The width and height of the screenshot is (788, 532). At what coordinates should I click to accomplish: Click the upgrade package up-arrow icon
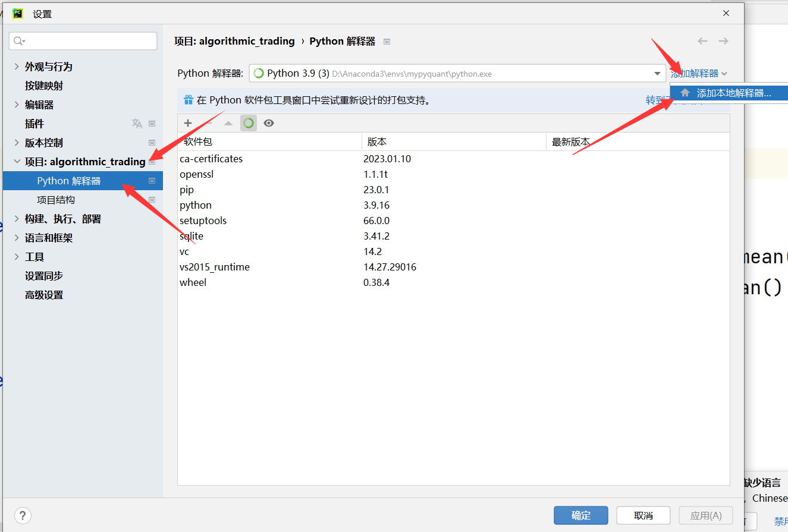pos(228,123)
